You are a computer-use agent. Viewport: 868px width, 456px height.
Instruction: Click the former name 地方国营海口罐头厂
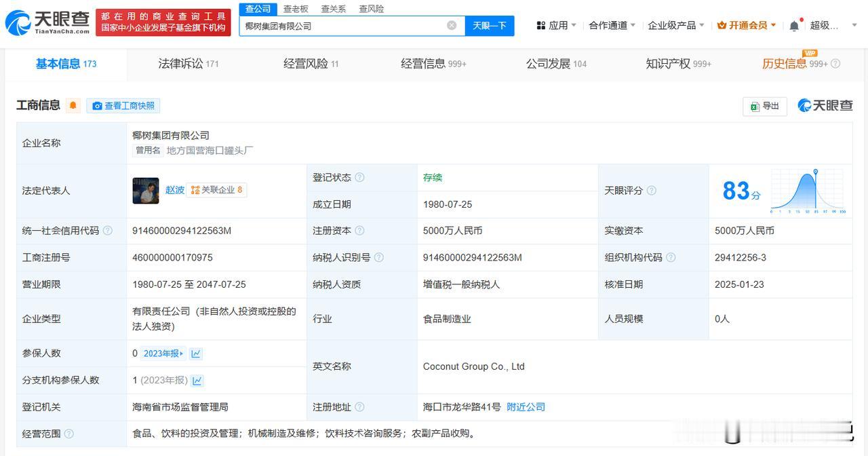210,151
